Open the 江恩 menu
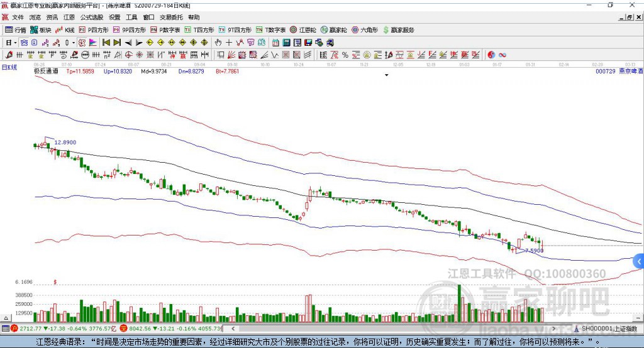This screenshot has width=644, height=348. point(69,17)
